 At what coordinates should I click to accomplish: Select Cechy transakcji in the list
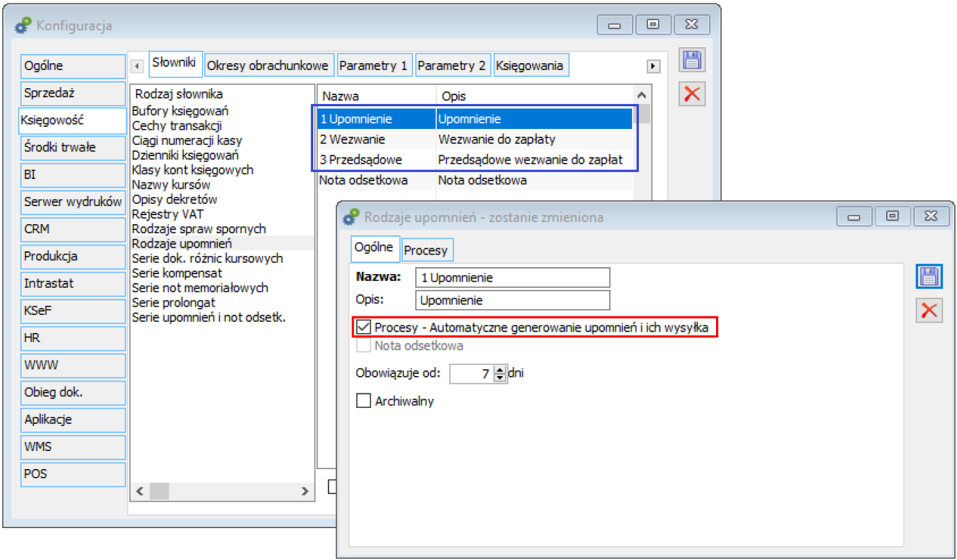(222, 126)
